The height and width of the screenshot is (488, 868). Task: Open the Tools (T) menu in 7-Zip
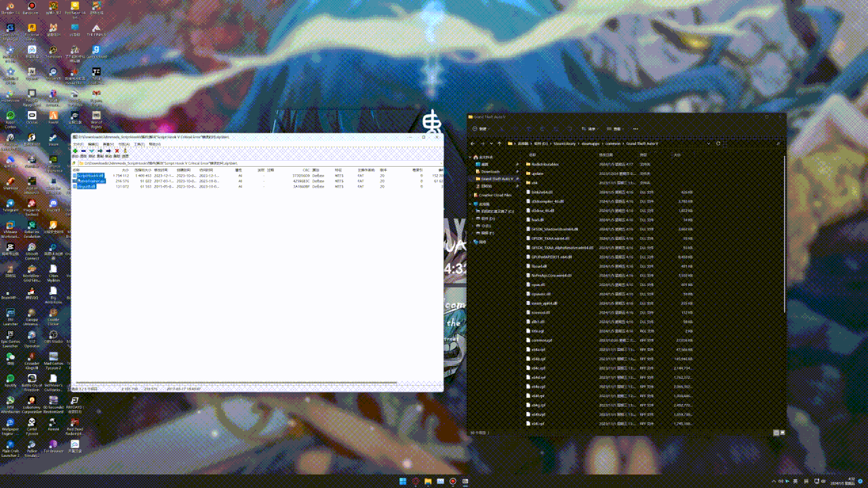139,144
